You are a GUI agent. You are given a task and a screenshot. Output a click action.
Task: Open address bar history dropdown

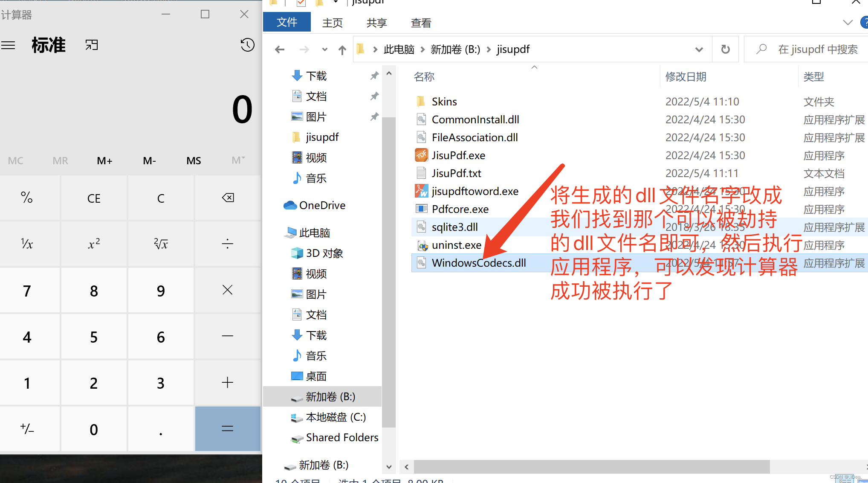pos(699,49)
